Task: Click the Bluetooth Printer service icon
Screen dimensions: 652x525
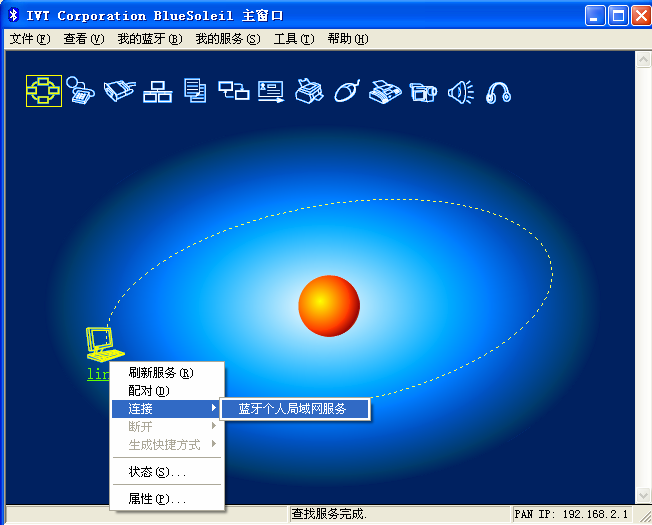Action: (309, 92)
